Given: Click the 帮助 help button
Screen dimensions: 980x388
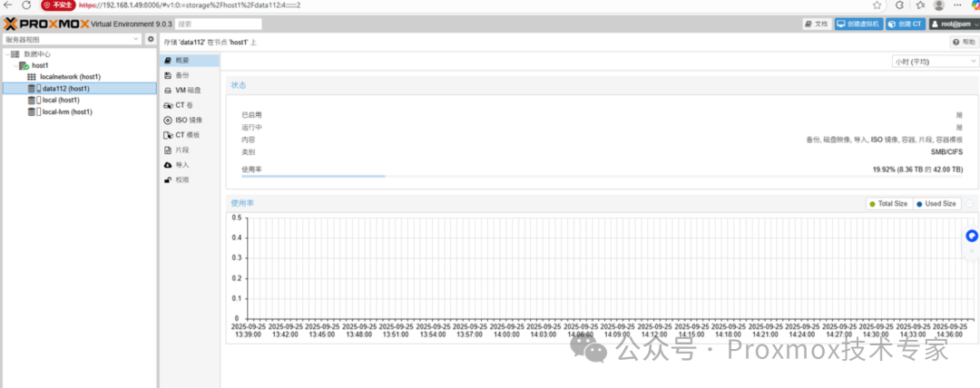Looking at the screenshot, I should coord(964,42).
